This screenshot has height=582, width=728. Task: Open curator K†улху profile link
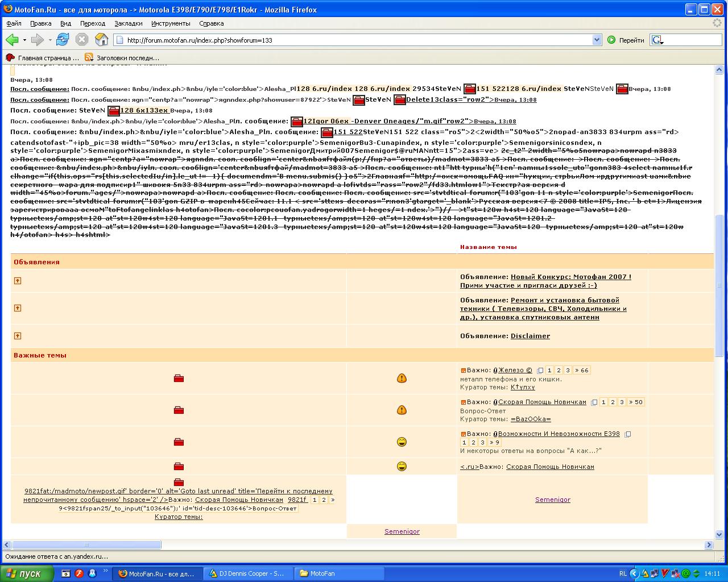523,387
